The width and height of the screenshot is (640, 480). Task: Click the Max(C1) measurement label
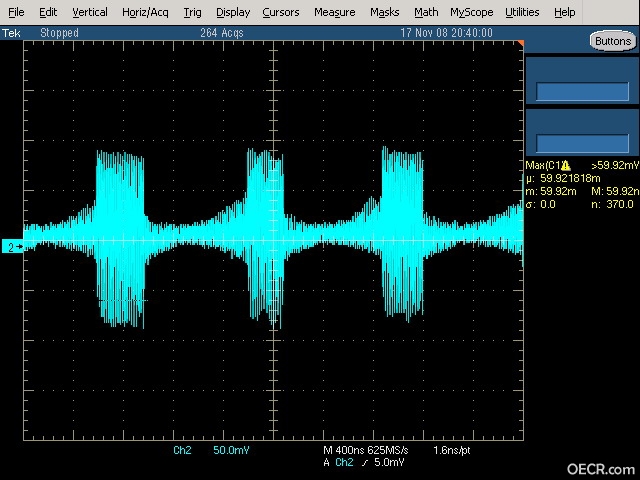click(x=543, y=165)
